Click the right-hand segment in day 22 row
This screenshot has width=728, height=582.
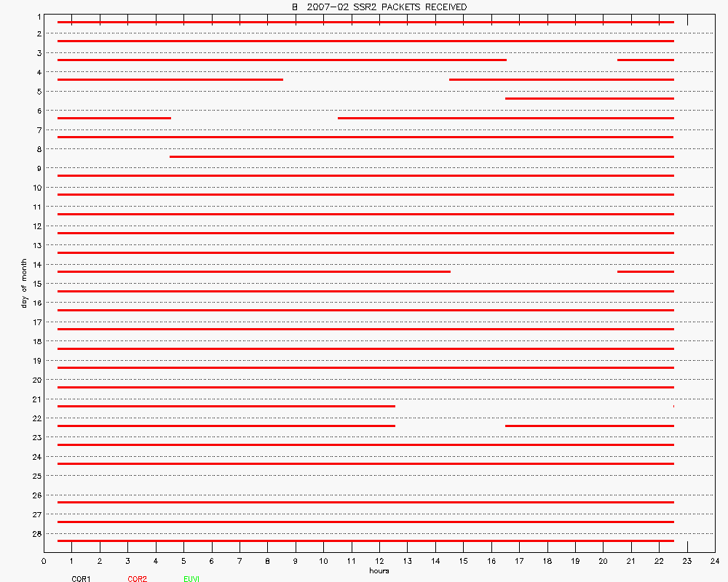tap(589, 426)
